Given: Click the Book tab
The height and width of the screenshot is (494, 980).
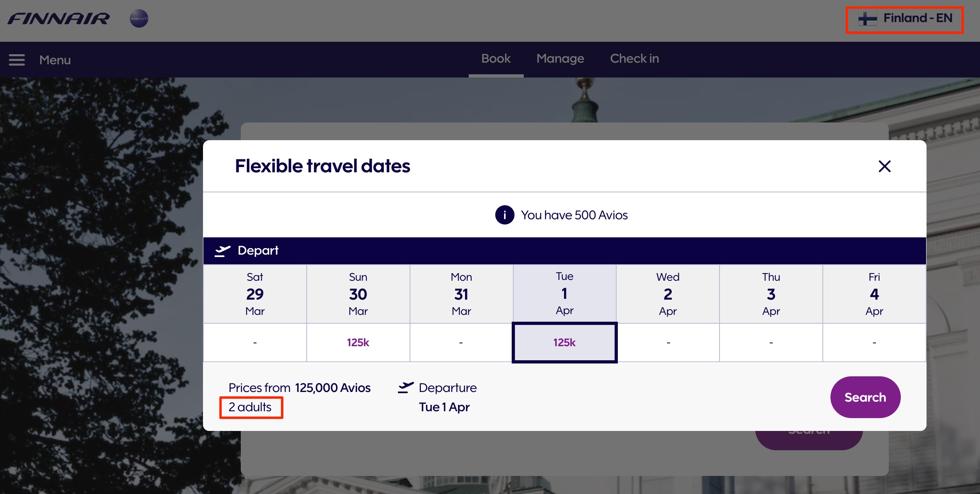Looking at the screenshot, I should pyautogui.click(x=496, y=59).
